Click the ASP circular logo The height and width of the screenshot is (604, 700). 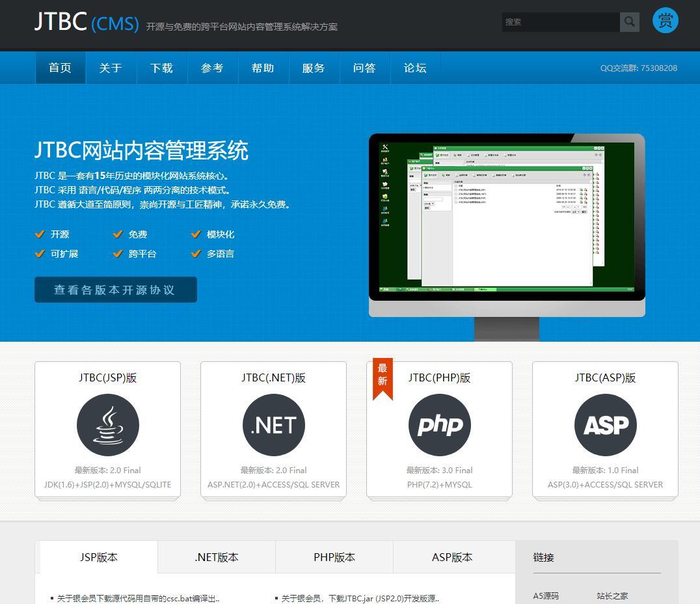pos(605,425)
